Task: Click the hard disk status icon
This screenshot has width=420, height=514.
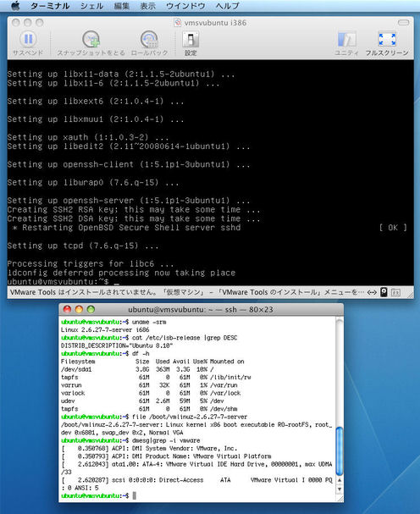Action: [x=384, y=292]
